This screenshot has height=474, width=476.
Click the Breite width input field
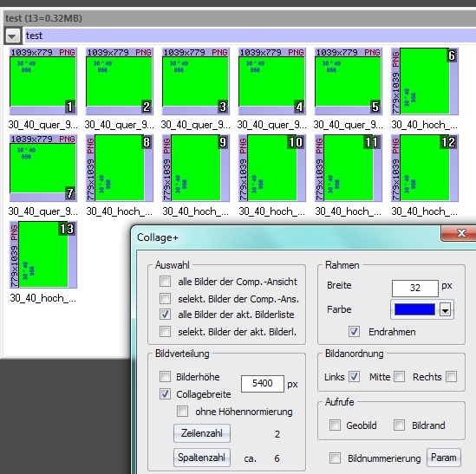click(415, 288)
